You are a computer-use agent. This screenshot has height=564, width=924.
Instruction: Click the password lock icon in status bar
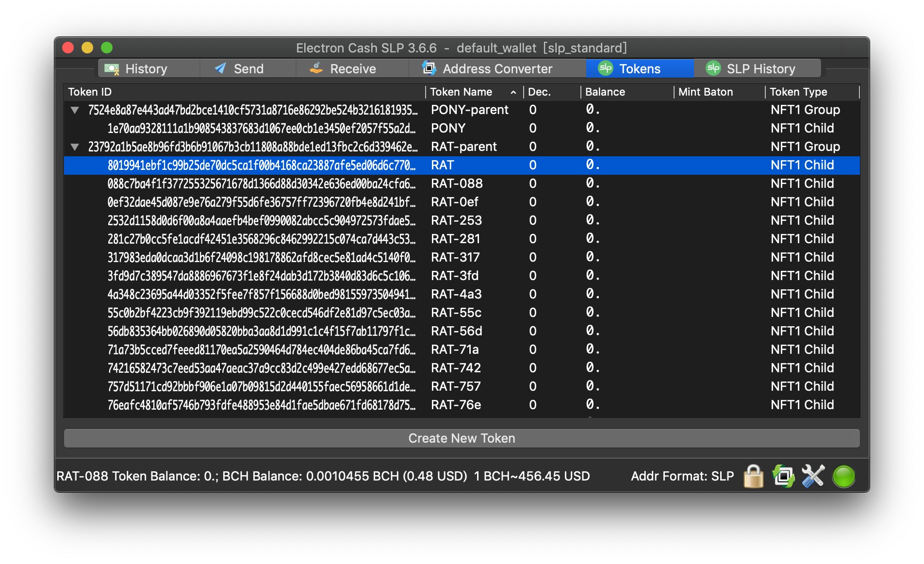[753, 476]
